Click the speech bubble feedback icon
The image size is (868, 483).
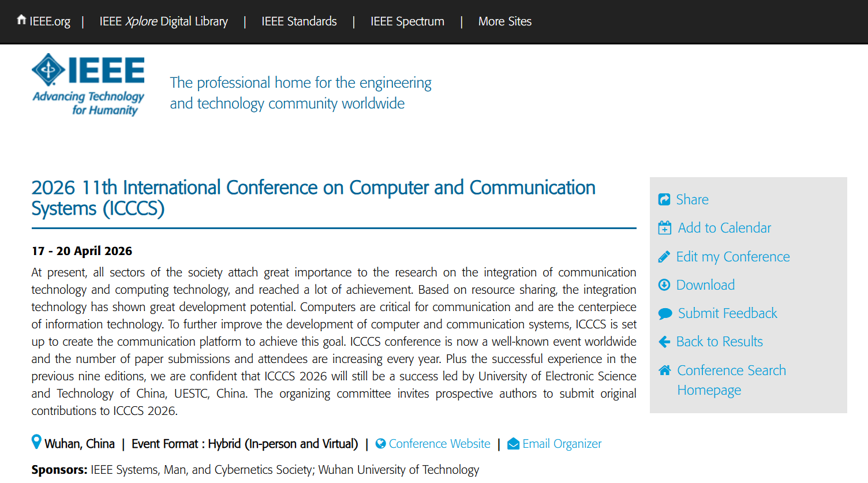(x=665, y=313)
